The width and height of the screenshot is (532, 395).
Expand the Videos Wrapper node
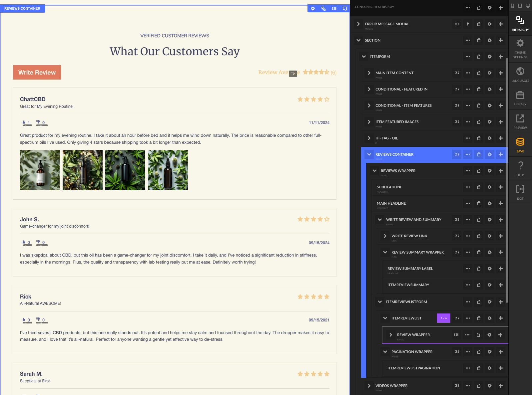coord(369,386)
